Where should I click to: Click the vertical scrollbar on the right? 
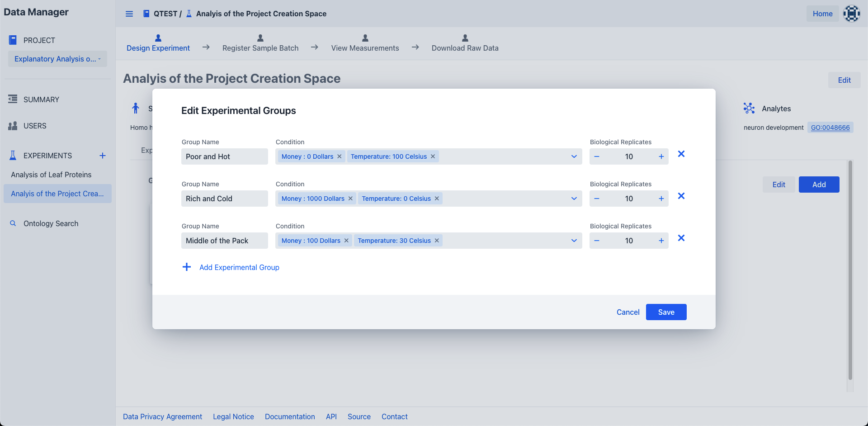[x=850, y=271]
